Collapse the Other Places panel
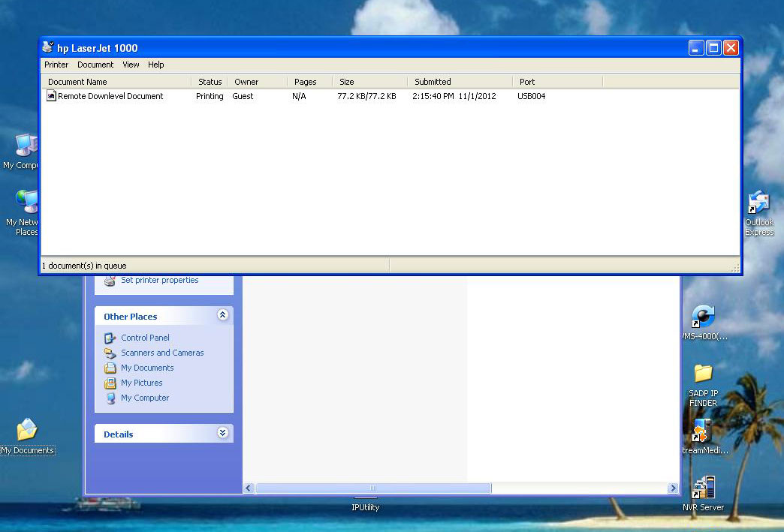The width and height of the screenshot is (784, 532). click(x=222, y=316)
